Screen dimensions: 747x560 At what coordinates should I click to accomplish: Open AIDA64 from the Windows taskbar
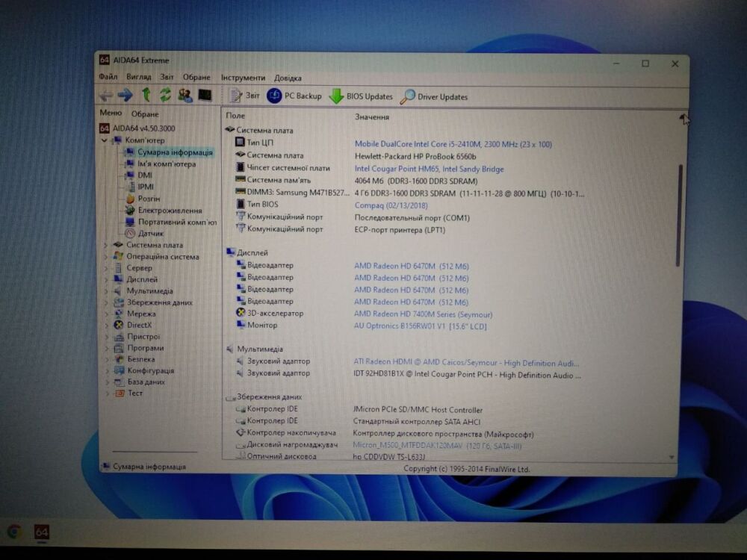click(x=41, y=532)
